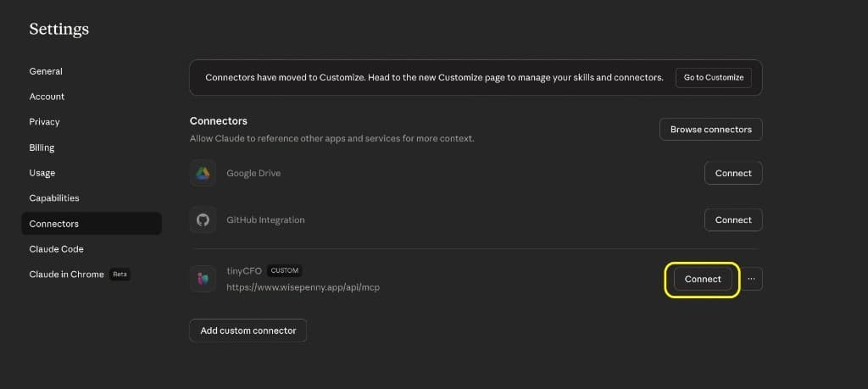Viewport: 868px width, 389px height.
Task: Click the GitHub Integration label text
Action: pyautogui.click(x=265, y=220)
